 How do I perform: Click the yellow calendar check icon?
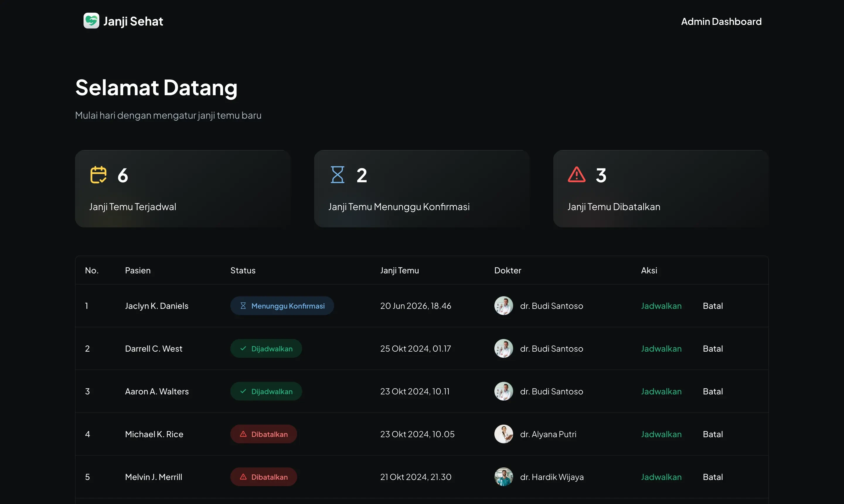(98, 175)
